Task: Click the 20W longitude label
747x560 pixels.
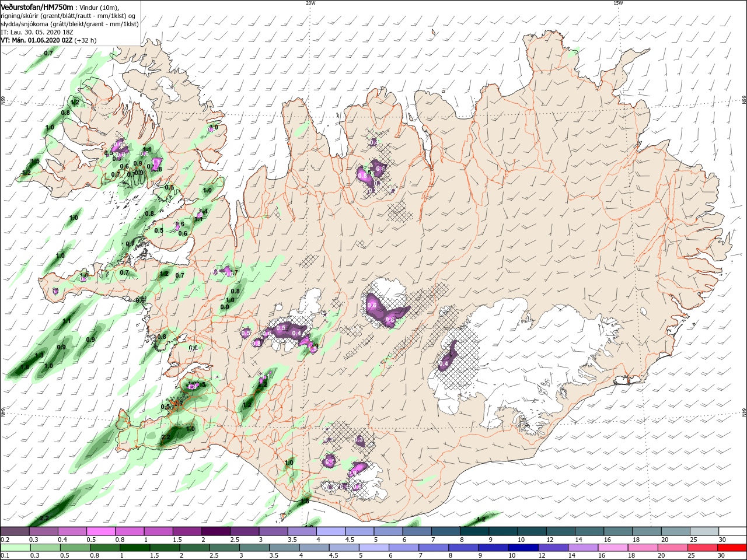Action: click(x=310, y=3)
